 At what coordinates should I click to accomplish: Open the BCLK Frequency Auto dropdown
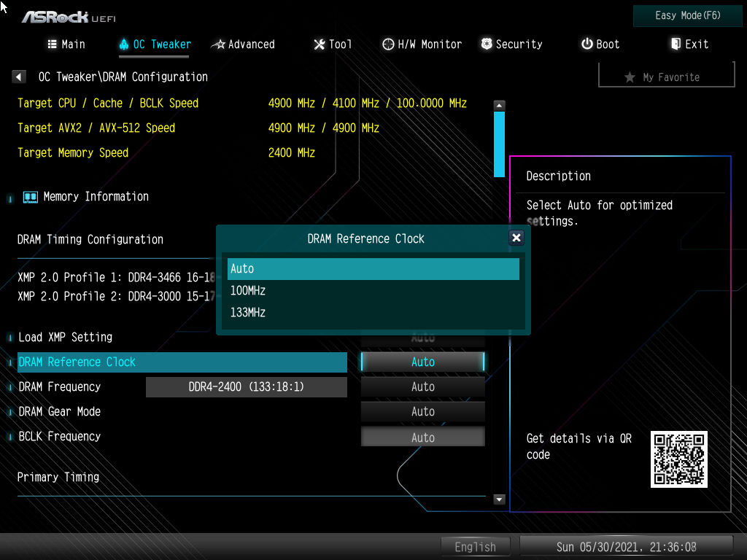click(x=422, y=437)
